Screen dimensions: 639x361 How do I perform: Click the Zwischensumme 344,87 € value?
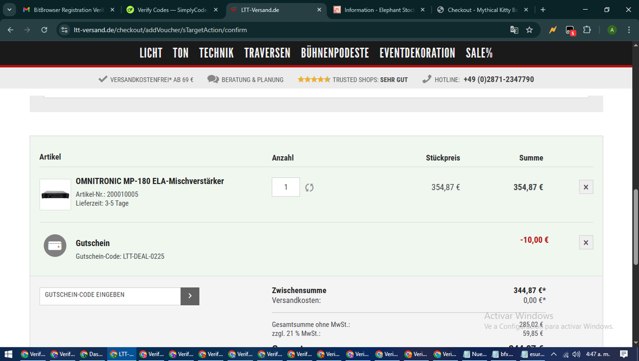(x=529, y=291)
